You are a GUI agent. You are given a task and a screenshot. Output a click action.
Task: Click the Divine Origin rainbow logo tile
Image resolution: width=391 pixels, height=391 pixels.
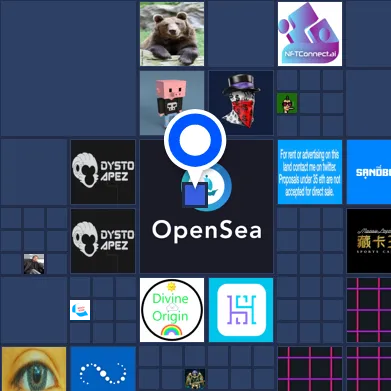pyautogui.click(x=172, y=310)
